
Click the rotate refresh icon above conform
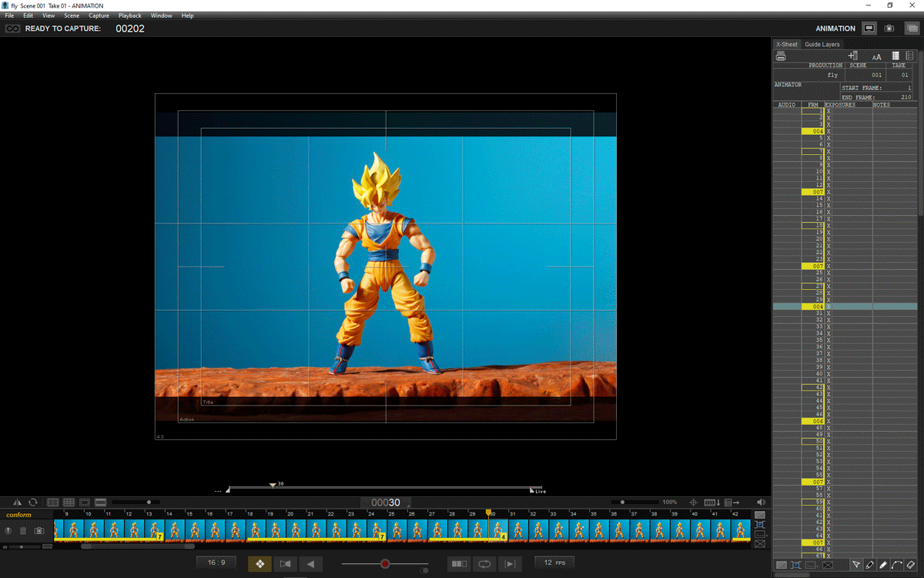[33, 502]
